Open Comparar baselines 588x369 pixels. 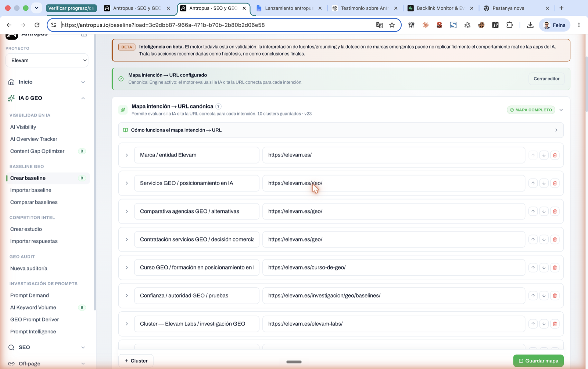coord(34,202)
